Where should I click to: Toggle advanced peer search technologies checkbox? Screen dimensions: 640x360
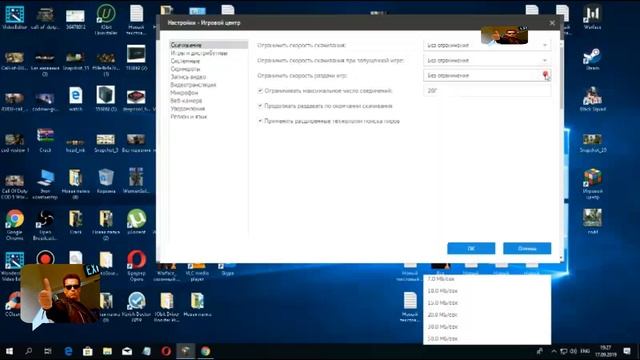(260, 121)
